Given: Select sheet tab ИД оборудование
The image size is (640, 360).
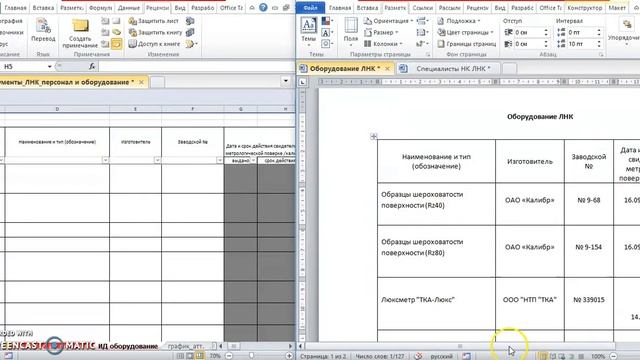Looking at the screenshot, I should click(128, 346).
